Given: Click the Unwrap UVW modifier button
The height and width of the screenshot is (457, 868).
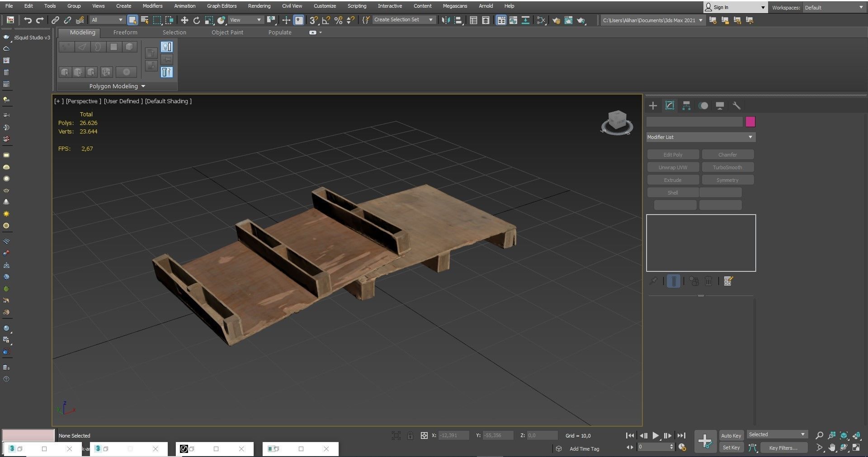Looking at the screenshot, I should tap(673, 167).
